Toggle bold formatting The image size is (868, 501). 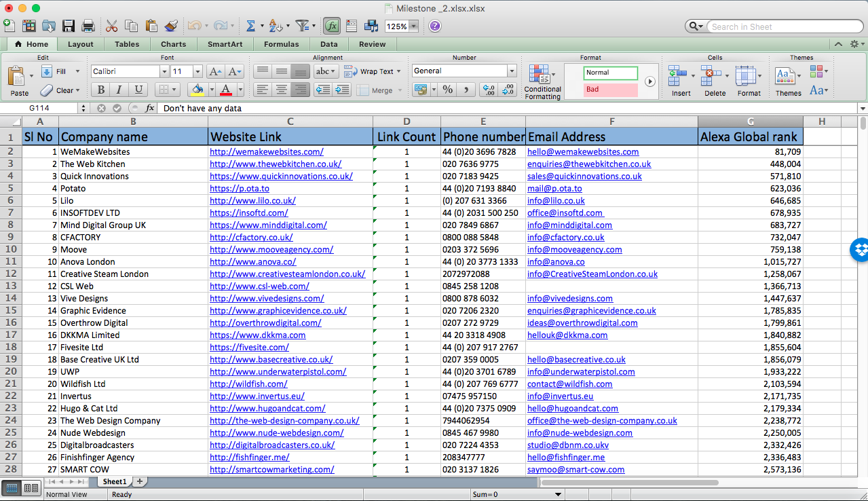point(100,90)
